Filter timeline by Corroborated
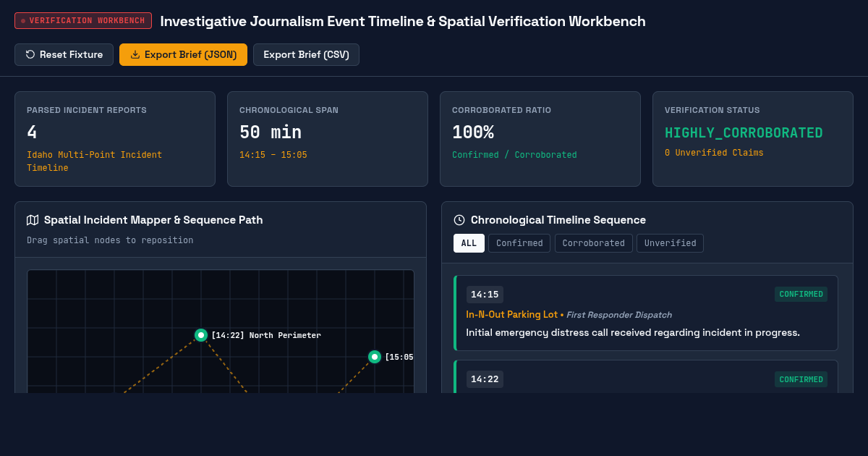Image resolution: width=868 pixels, height=456 pixels. (594, 243)
